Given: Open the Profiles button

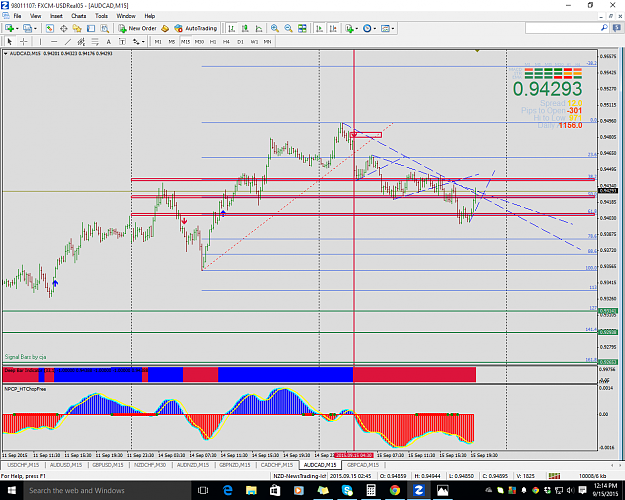Looking at the screenshot, I should tap(27, 28).
